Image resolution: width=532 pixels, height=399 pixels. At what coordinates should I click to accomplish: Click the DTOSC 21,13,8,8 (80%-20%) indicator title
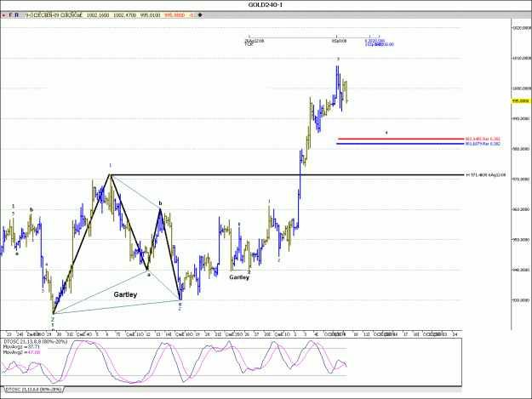coord(35,341)
